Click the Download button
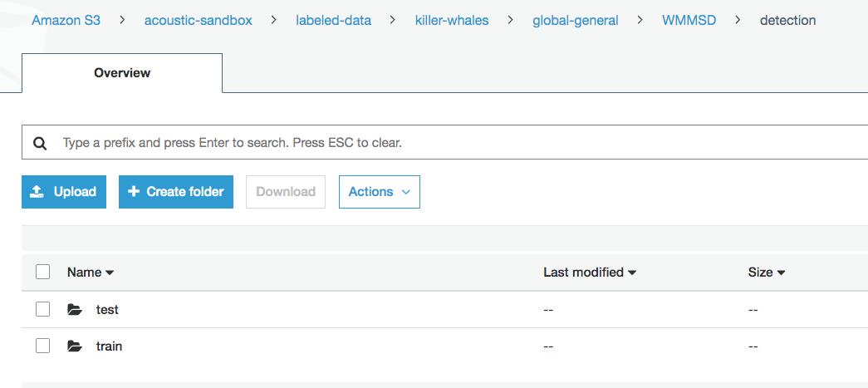868x388 pixels. click(x=286, y=192)
